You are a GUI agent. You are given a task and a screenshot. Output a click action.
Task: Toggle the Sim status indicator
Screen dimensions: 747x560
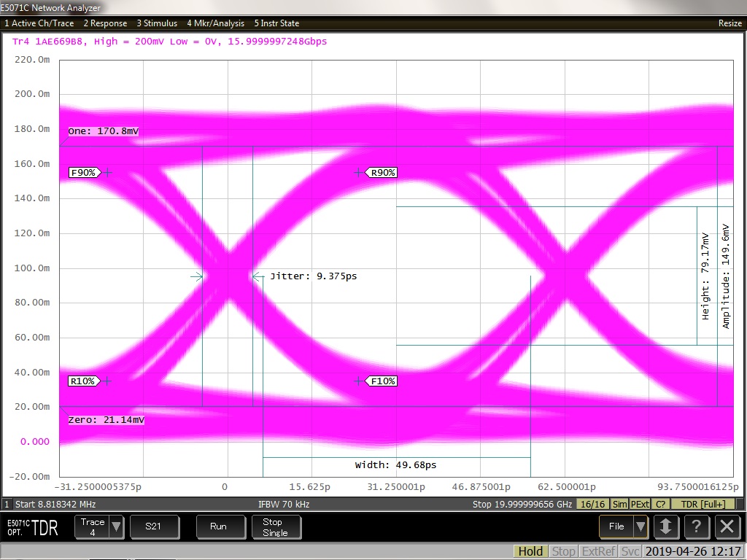[x=619, y=504]
